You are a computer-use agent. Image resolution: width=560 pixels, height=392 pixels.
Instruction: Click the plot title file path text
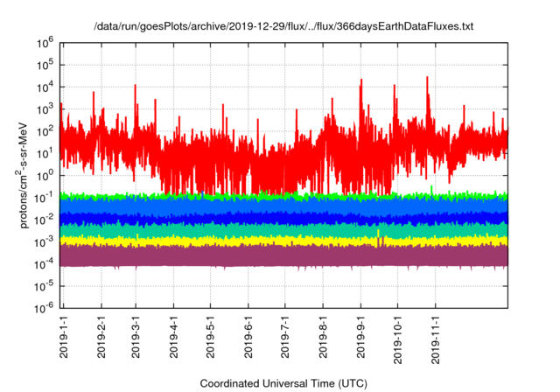[283, 26]
